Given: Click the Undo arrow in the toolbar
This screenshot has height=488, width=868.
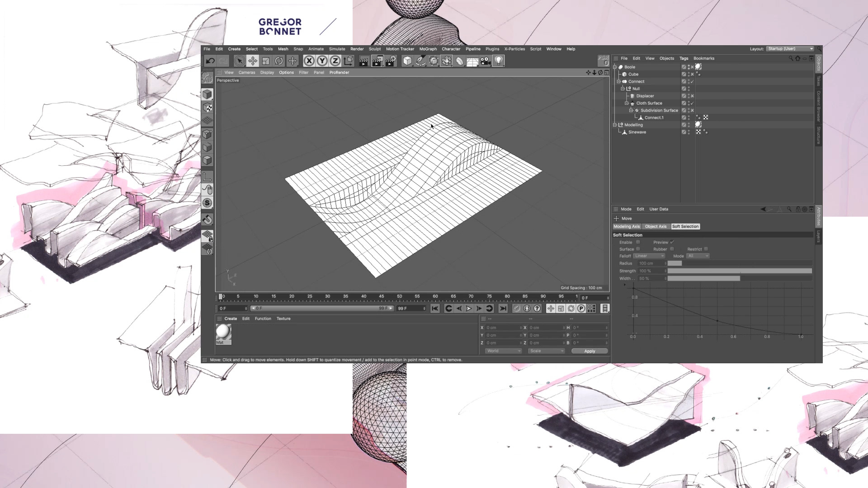Looking at the screenshot, I should click(210, 61).
